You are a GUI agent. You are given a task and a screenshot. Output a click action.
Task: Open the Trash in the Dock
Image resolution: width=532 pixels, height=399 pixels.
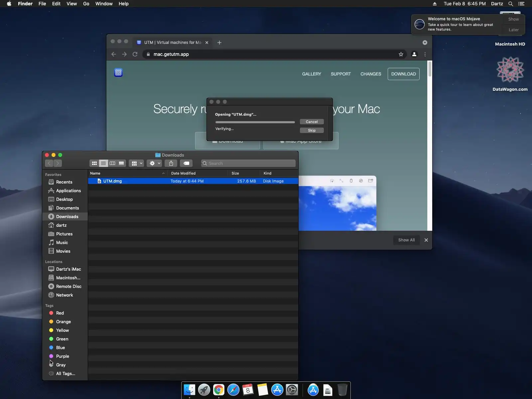[342, 390]
